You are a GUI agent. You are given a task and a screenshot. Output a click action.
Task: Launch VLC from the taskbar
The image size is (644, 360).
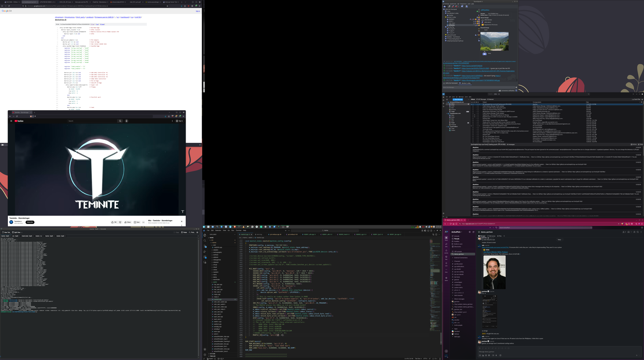pyautogui.click(x=243, y=227)
